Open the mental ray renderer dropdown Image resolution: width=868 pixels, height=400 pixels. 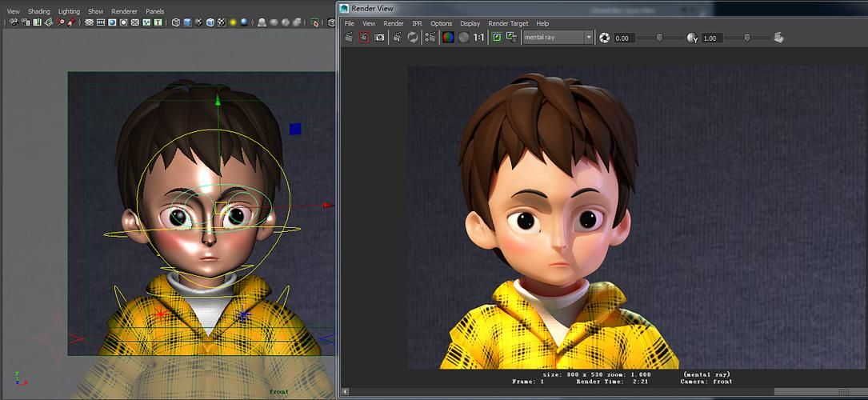558,38
